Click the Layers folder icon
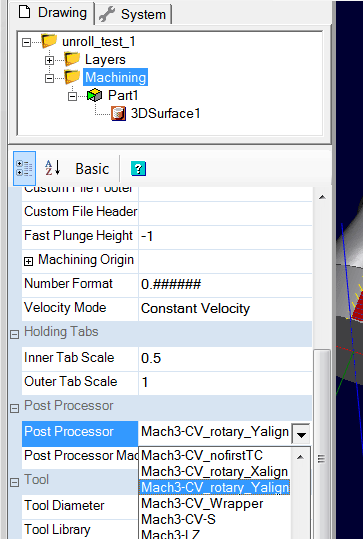Image resolution: width=363 pixels, height=539 pixels. pyautogui.click(x=72, y=59)
